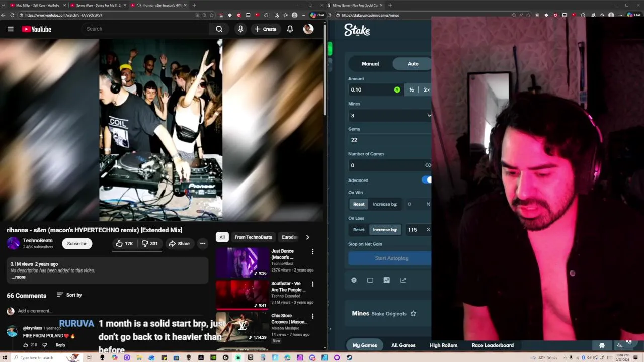Click Share button under the video
This screenshot has height=362, width=644.
[x=179, y=244]
